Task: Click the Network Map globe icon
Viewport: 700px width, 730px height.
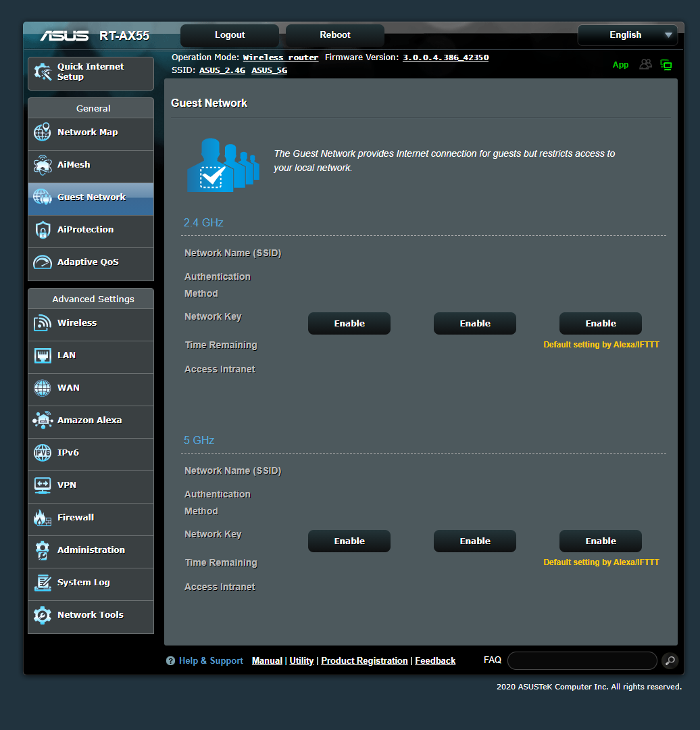Action: (x=43, y=132)
